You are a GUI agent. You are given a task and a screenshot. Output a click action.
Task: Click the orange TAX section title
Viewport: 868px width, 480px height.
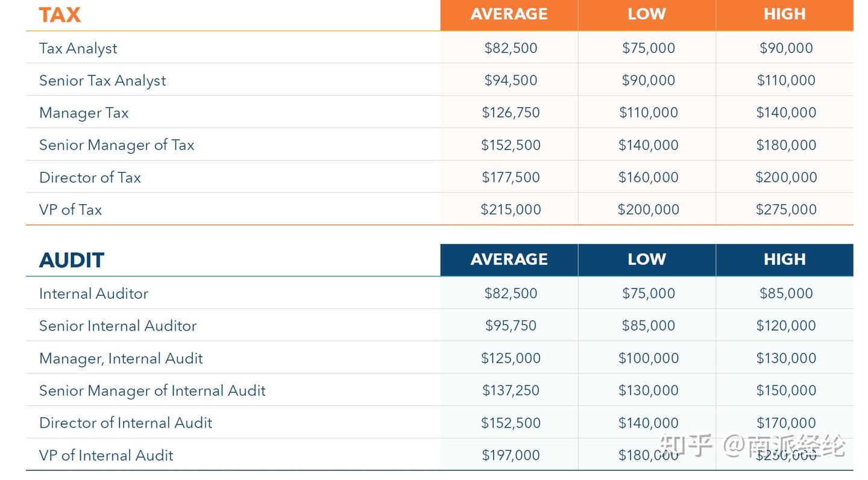pos(60,15)
